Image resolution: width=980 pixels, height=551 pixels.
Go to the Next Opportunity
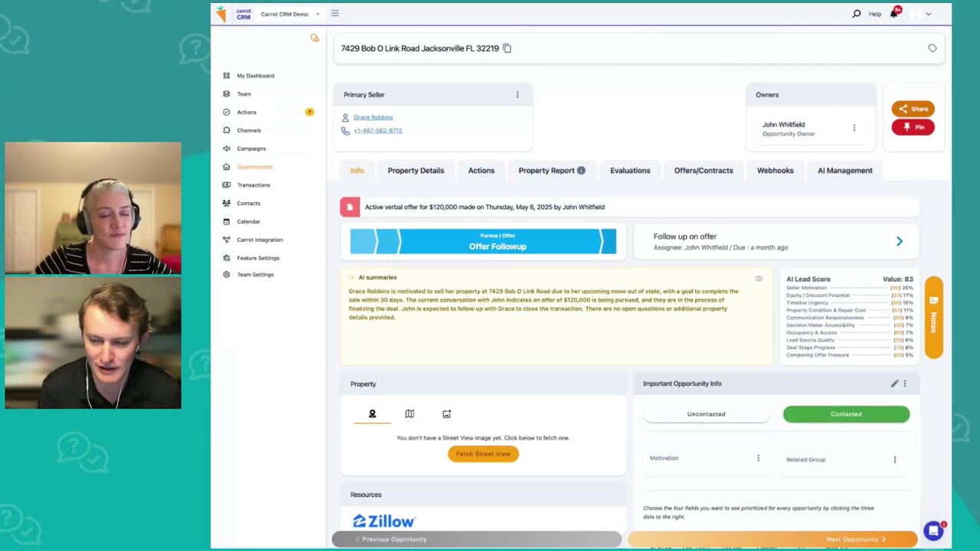773,540
